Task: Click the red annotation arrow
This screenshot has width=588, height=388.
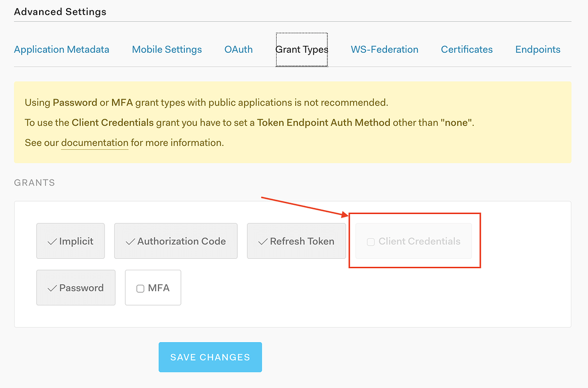Action: coord(304,207)
